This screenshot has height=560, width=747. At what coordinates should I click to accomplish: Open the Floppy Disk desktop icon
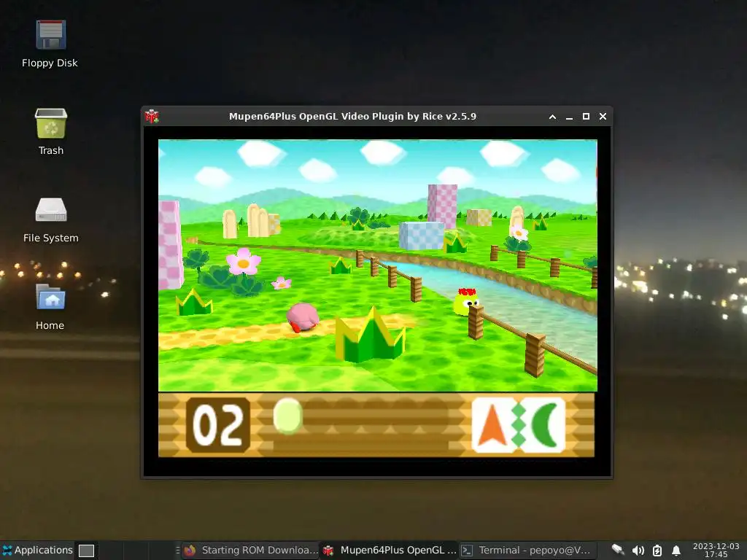[50, 44]
